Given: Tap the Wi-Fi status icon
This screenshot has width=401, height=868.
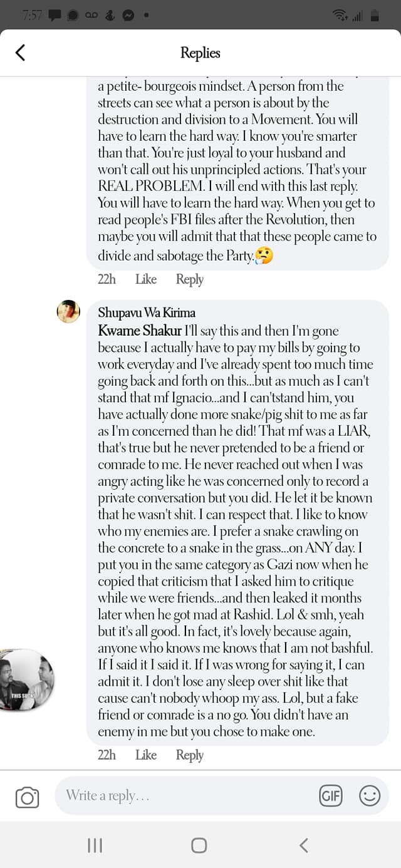Looking at the screenshot, I should [340, 16].
